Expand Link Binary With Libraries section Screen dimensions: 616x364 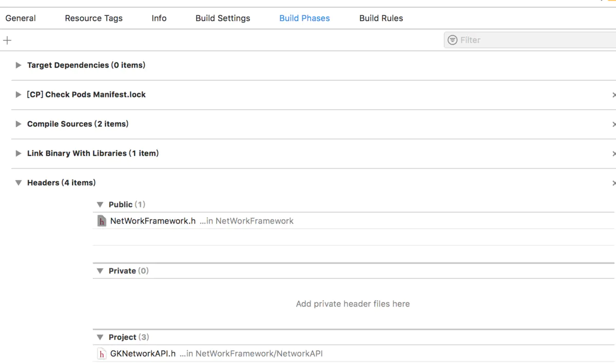click(x=18, y=153)
